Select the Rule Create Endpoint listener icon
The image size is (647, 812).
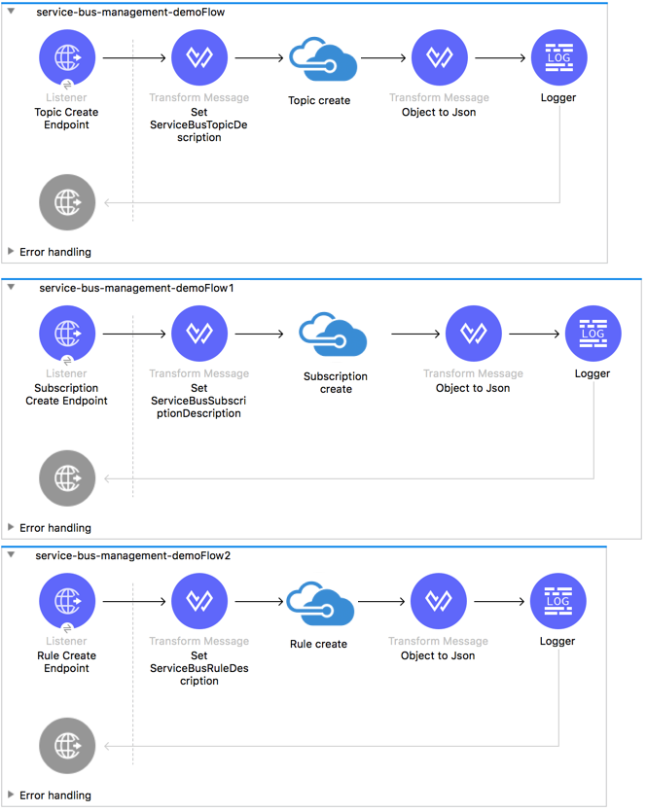coord(67,602)
